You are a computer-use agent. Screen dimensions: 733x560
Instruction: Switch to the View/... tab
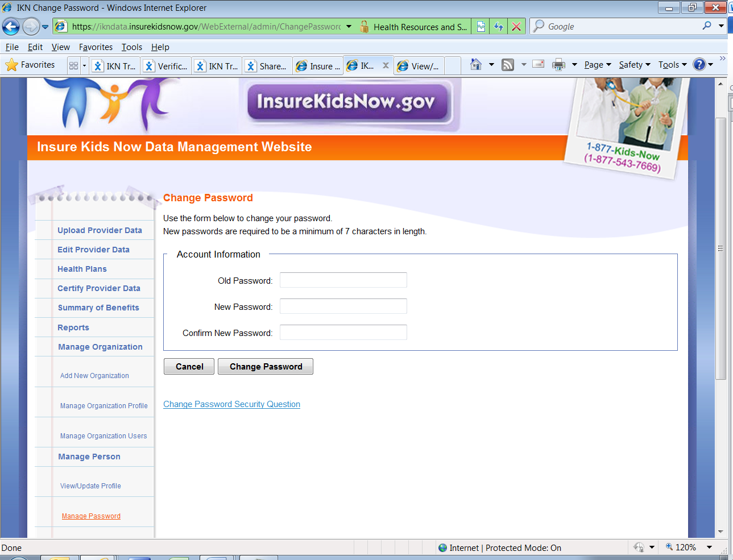tap(419, 66)
